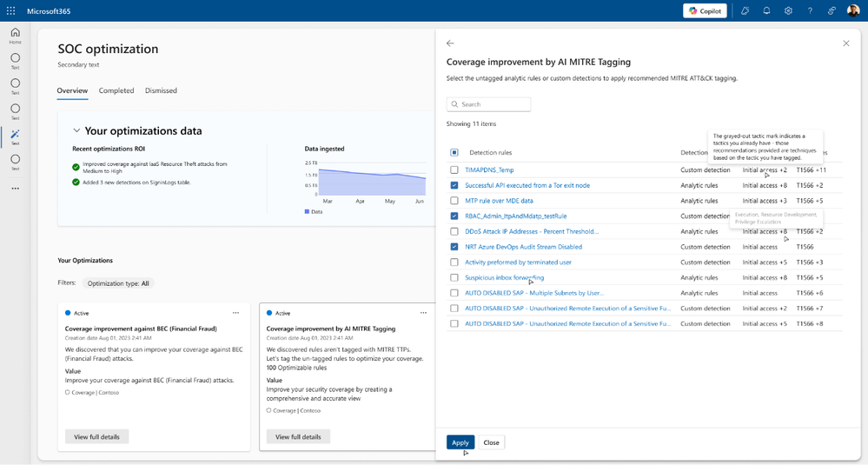Click the feedback people icon beside help
This screenshot has height=465, width=868.
pyautogui.click(x=832, y=11)
